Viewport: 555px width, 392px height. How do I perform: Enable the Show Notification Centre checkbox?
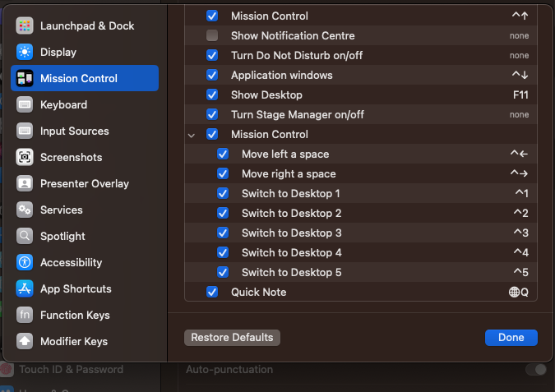[x=212, y=35]
